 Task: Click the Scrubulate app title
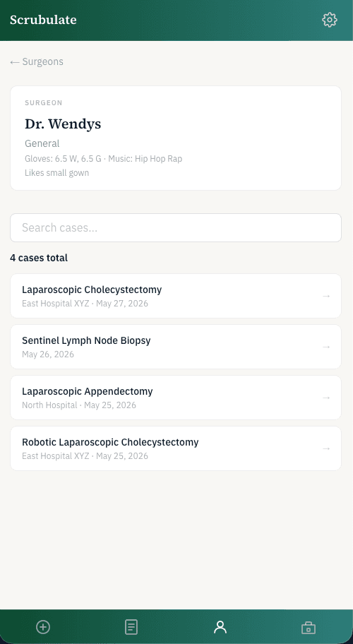click(x=43, y=20)
